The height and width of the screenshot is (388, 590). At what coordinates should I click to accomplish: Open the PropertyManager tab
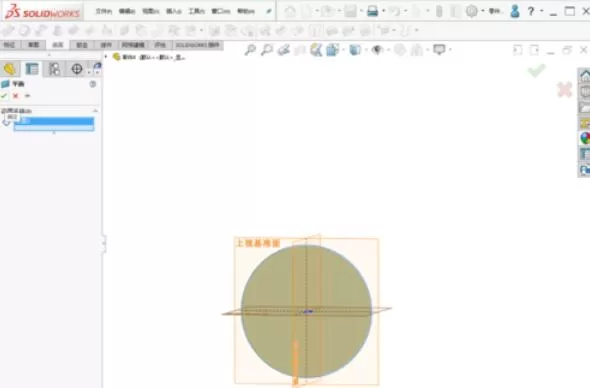[32, 69]
